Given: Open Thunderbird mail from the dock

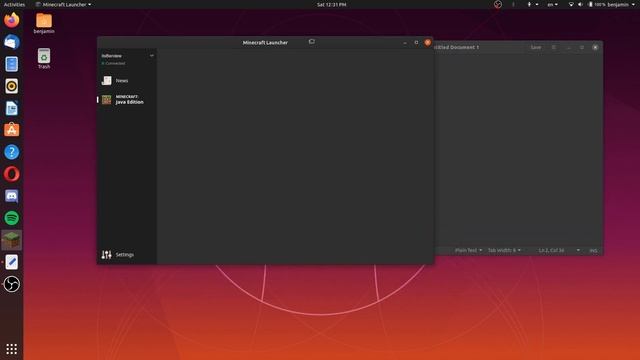Looking at the screenshot, I should (11, 42).
